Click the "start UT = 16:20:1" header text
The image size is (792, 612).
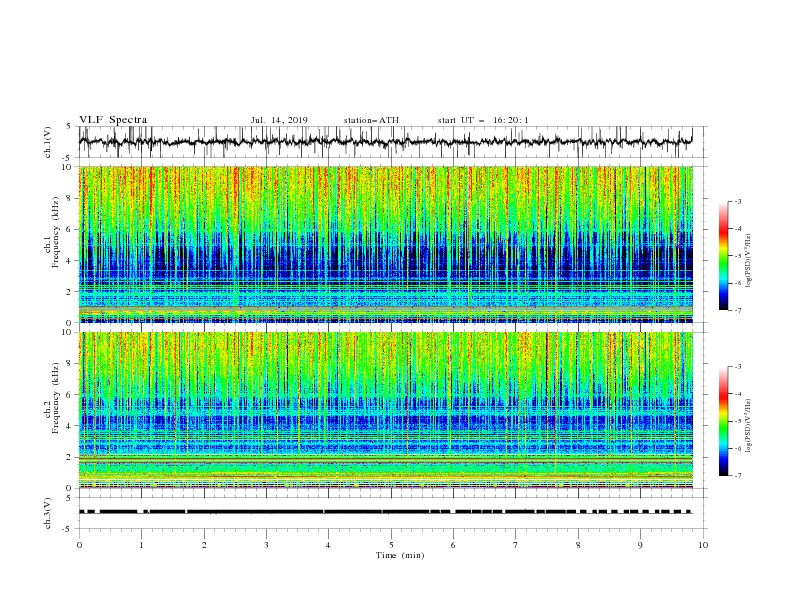coord(483,120)
